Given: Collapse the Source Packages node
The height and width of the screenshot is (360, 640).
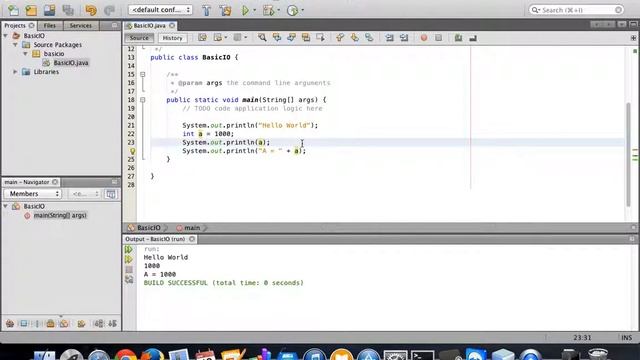Looking at the screenshot, I should tap(16, 45).
